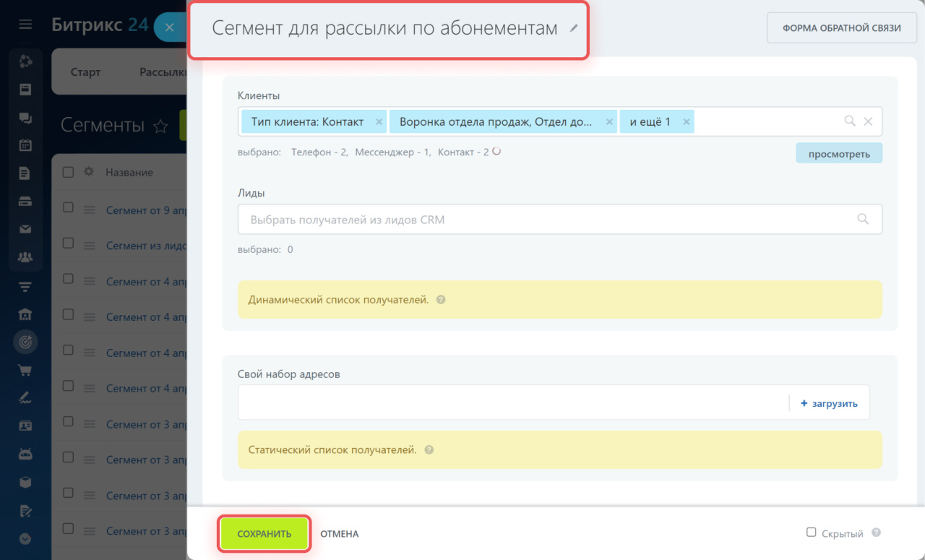Open the Тип клиента: Контакт filter chip
Screen dimensions: 925x560
[308, 122]
